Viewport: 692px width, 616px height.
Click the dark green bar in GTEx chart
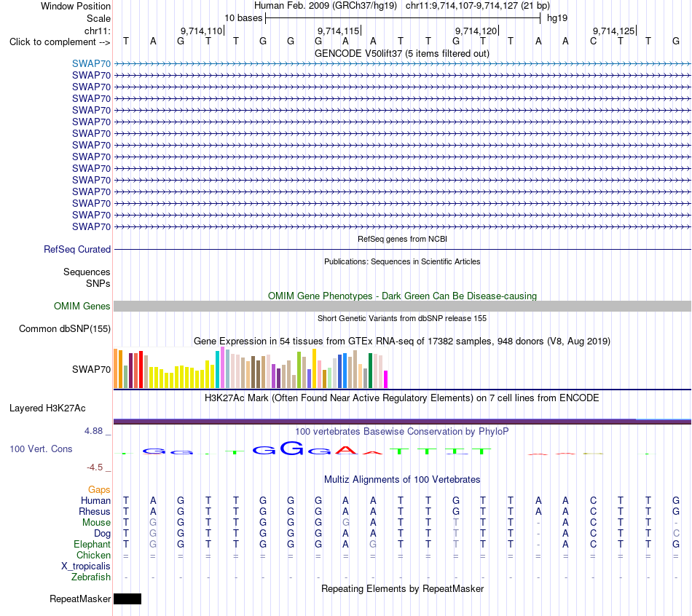click(x=370, y=371)
